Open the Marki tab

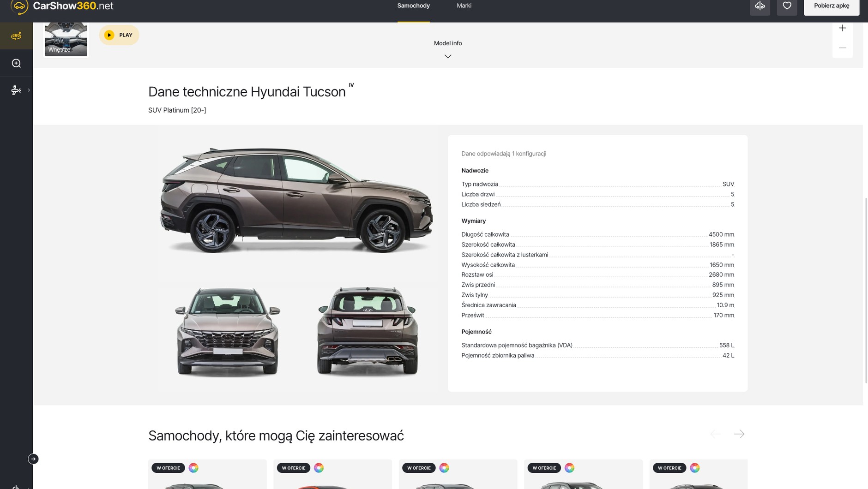click(x=464, y=6)
